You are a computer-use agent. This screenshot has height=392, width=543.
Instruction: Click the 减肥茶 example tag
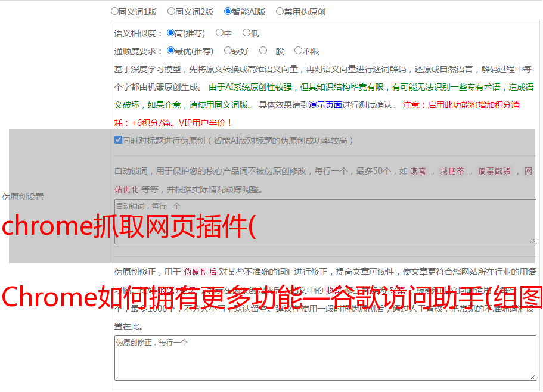[x=452, y=171]
